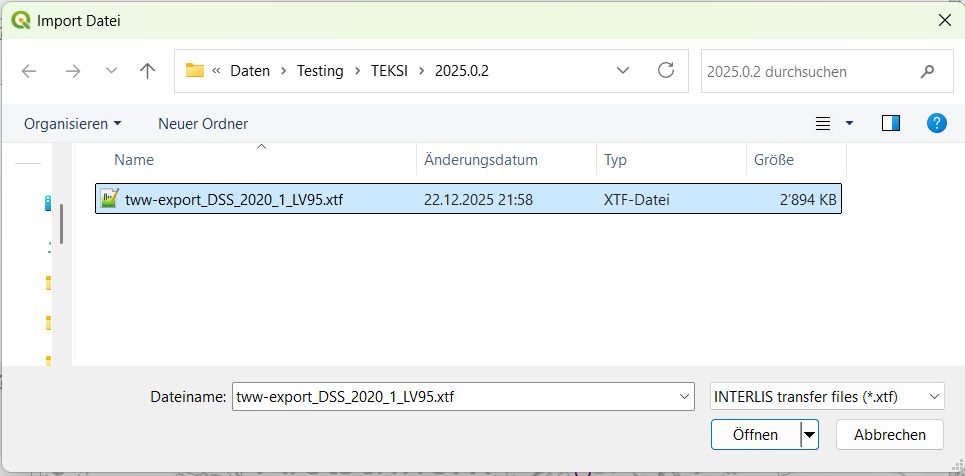Click the QGIS logo in title bar

21,20
